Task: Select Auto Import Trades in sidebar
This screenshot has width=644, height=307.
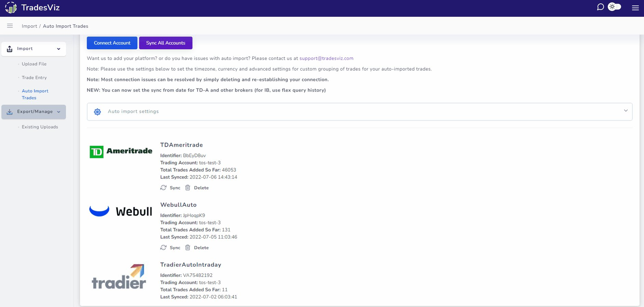Action: (35, 94)
